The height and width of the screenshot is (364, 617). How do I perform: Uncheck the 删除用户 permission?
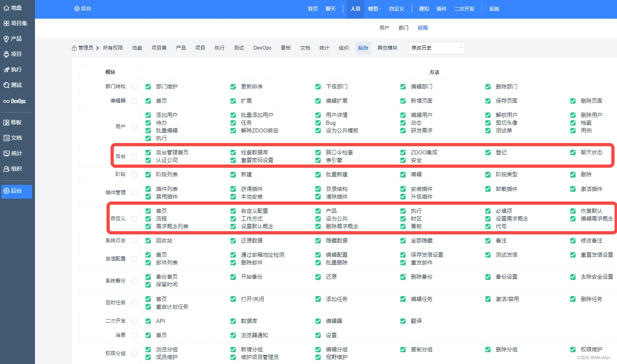573,115
